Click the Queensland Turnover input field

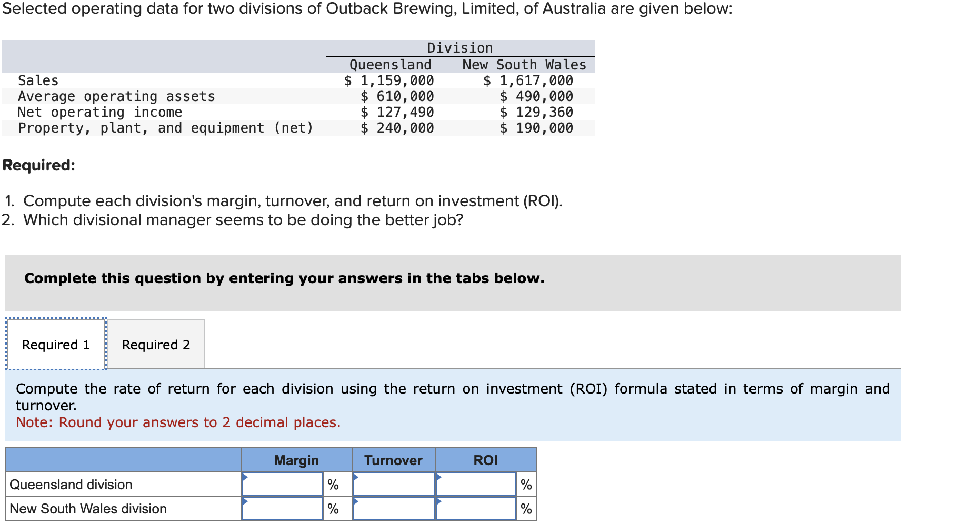click(x=392, y=484)
